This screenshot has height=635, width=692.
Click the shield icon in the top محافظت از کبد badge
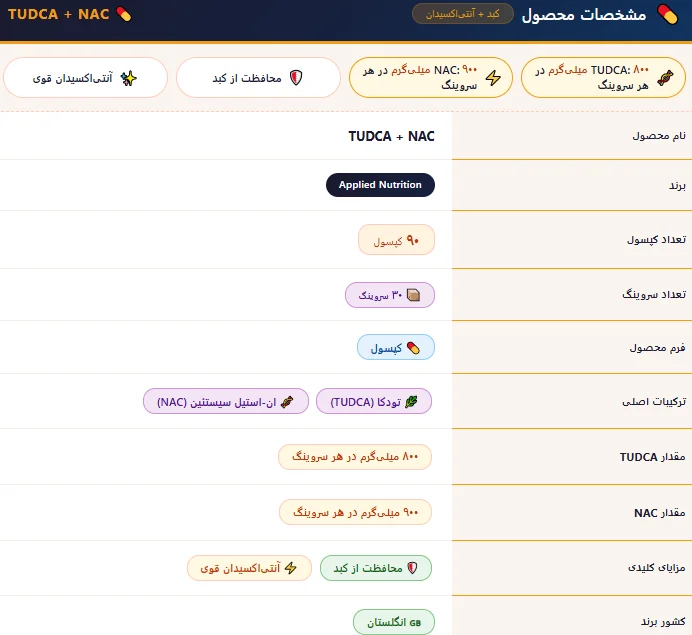click(296, 78)
